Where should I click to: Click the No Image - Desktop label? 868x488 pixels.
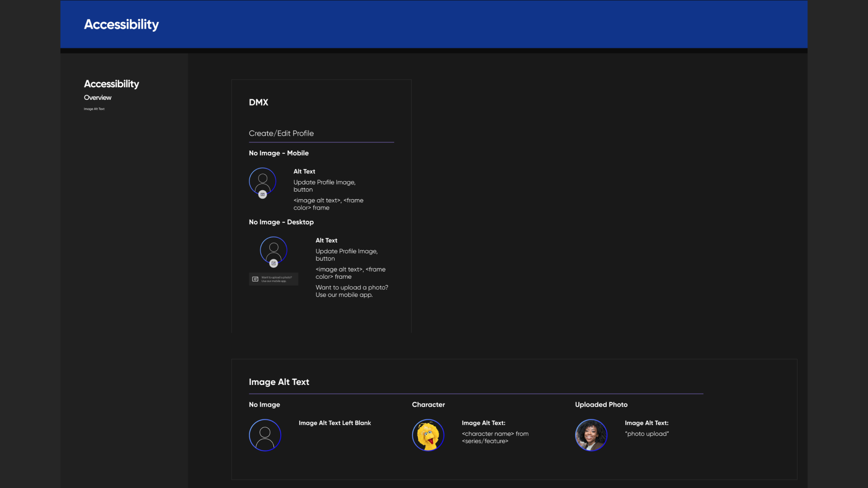click(x=281, y=222)
